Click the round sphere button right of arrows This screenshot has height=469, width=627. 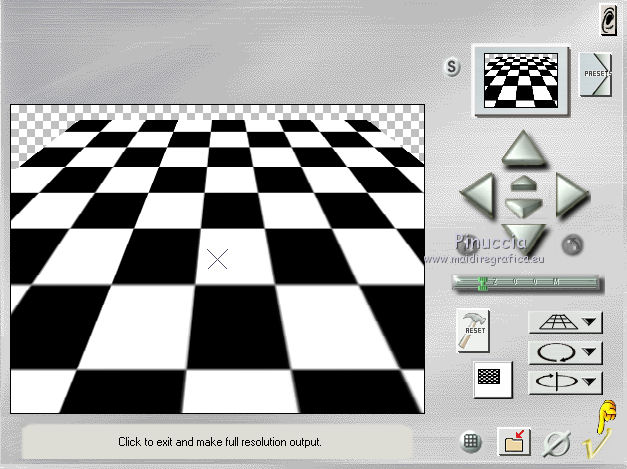click(x=572, y=245)
